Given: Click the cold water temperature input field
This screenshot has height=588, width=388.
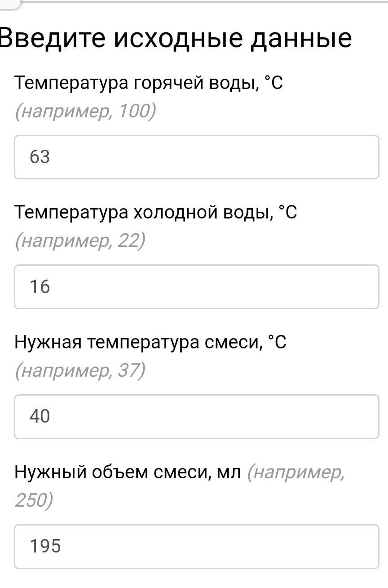Looking at the screenshot, I should (197, 287).
